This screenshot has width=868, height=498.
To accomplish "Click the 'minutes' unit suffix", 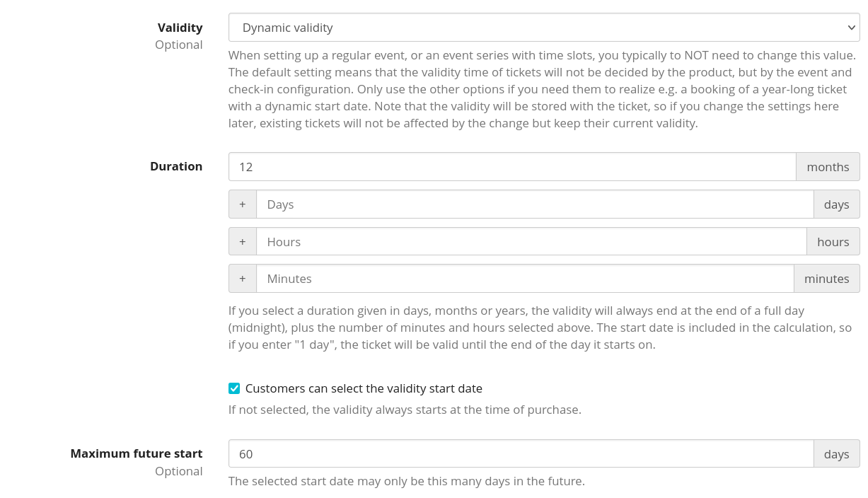I will (826, 279).
